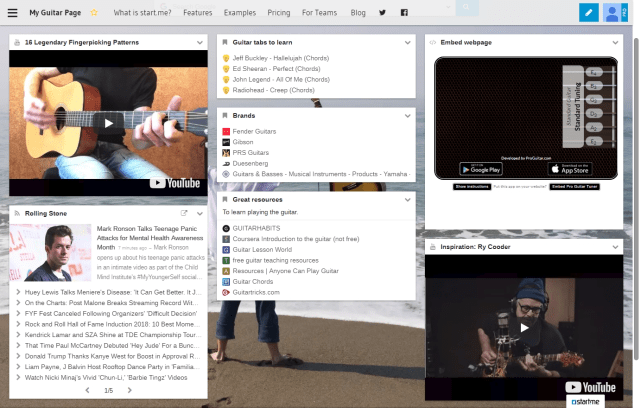
Task: Open the Facebook icon link
Action: click(404, 13)
